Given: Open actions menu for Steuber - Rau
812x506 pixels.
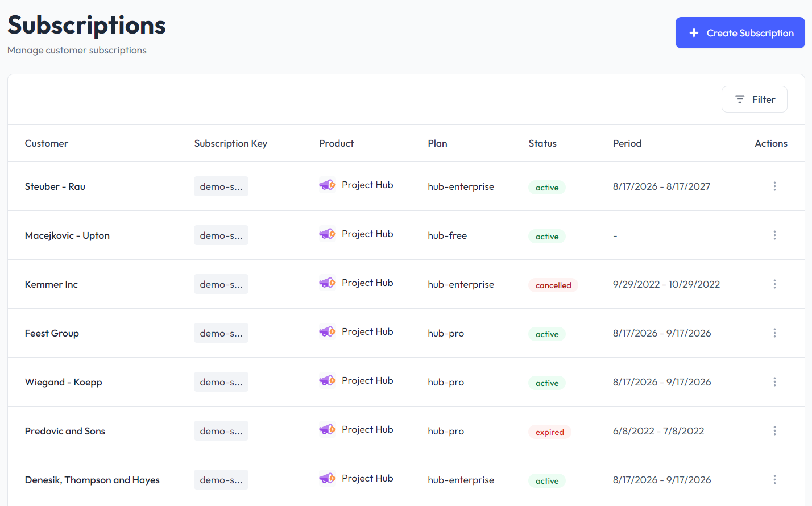Looking at the screenshot, I should pyautogui.click(x=774, y=186).
